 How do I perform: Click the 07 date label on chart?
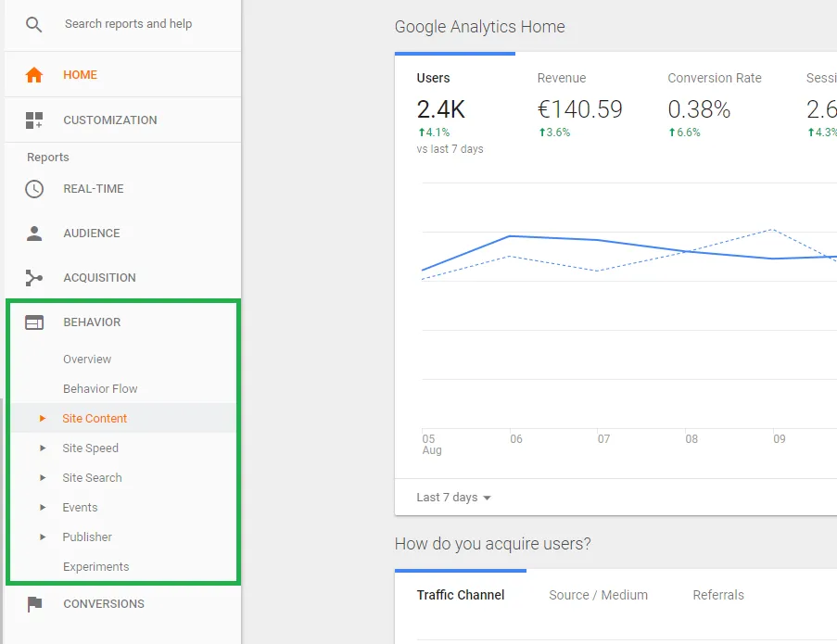pyautogui.click(x=603, y=439)
